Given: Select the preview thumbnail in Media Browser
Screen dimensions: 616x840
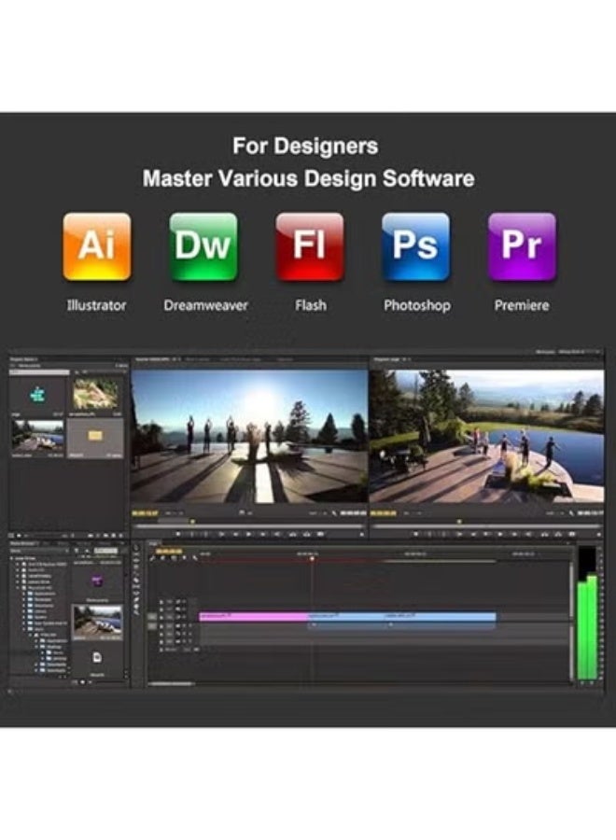Looking at the screenshot, I should click(97, 620).
